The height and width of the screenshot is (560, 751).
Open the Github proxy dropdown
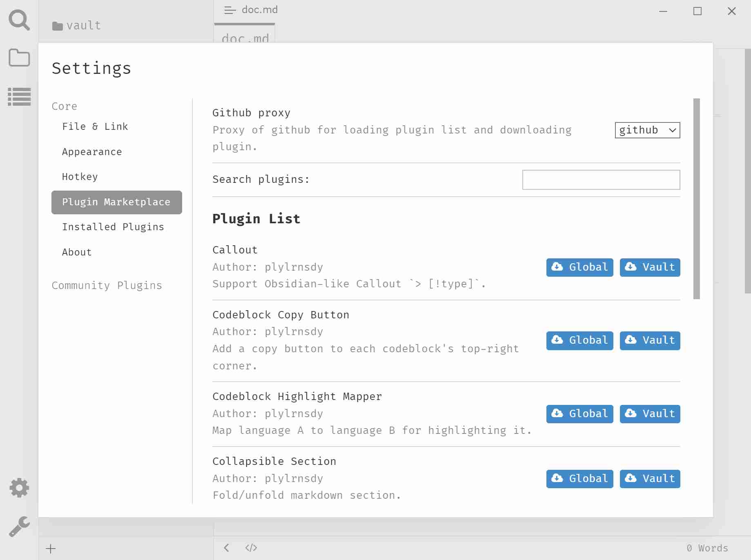click(x=647, y=130)
